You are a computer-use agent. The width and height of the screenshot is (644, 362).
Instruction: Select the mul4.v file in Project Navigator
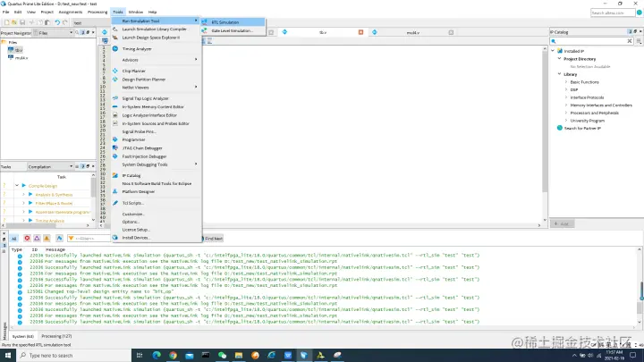click(18, 58)
